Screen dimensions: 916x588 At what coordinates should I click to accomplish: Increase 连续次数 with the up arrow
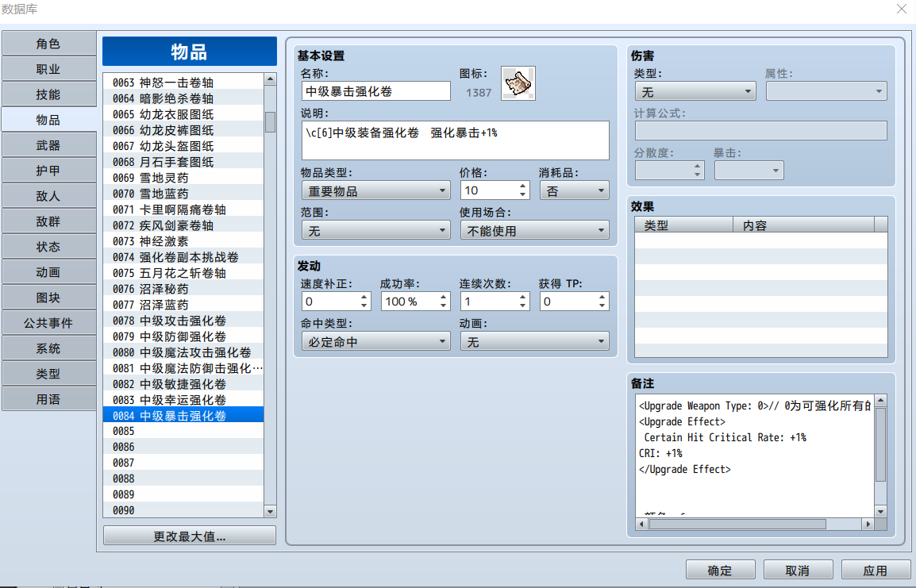[523, 298]
